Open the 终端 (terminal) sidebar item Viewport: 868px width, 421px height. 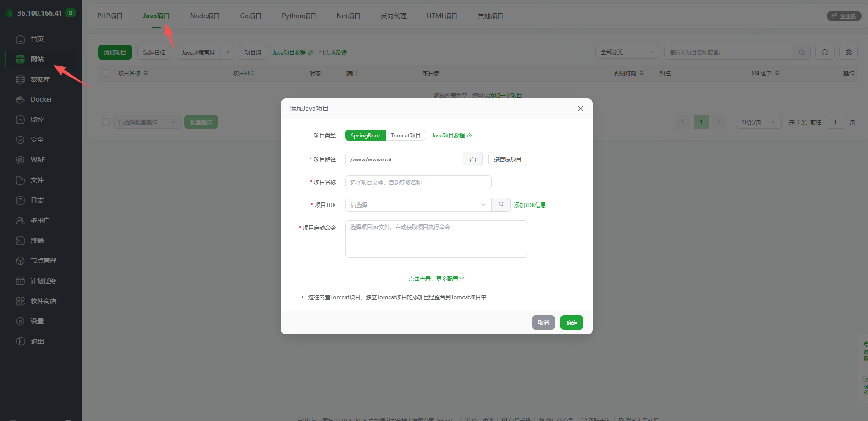pos(37,240)
